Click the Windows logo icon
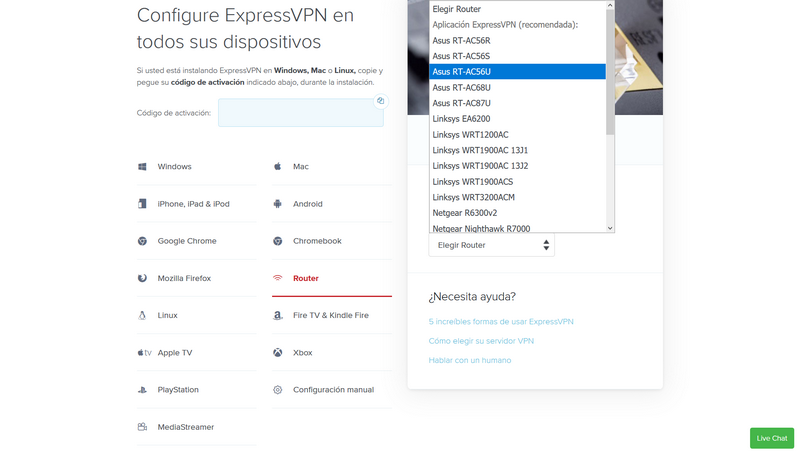The image size is (800, 454). pos(142,166)
